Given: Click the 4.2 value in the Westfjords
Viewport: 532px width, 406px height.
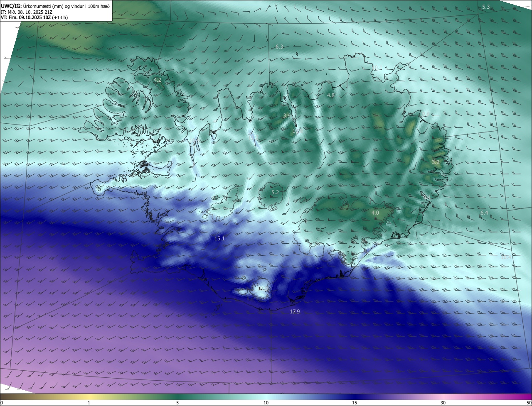Looking at the screenshot, I should 158,80.
